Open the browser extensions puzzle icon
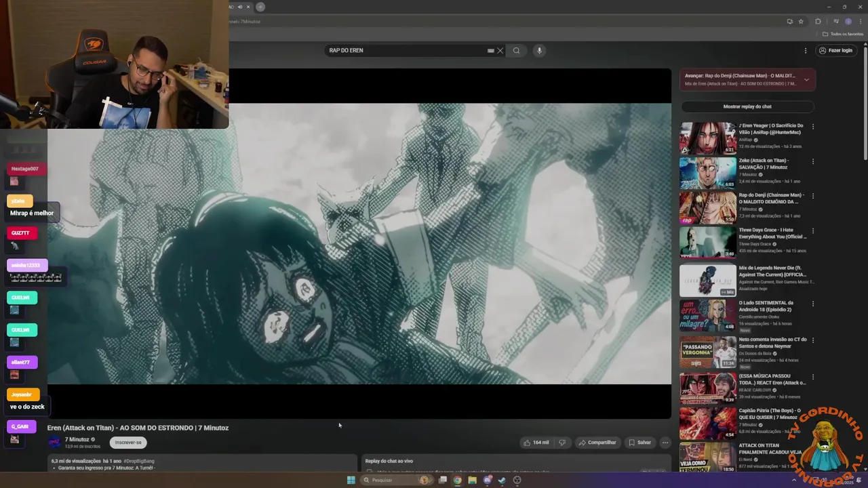Screen dimensions: 868x488 click(818, 21)
